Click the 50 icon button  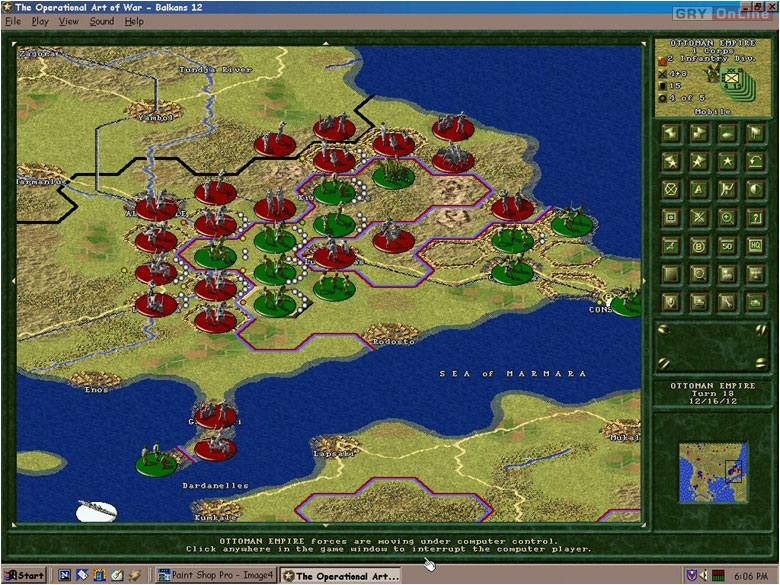[727, 246]
